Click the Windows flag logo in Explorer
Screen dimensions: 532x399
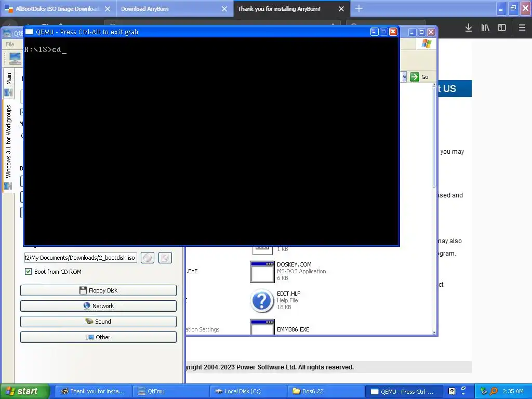point(426,44)
